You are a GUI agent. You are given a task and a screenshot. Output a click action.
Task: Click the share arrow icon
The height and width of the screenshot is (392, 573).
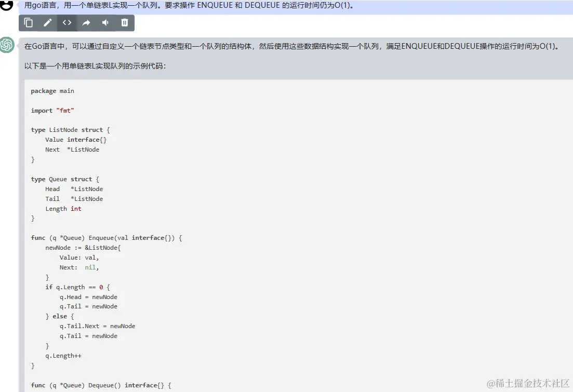point(86,23)
